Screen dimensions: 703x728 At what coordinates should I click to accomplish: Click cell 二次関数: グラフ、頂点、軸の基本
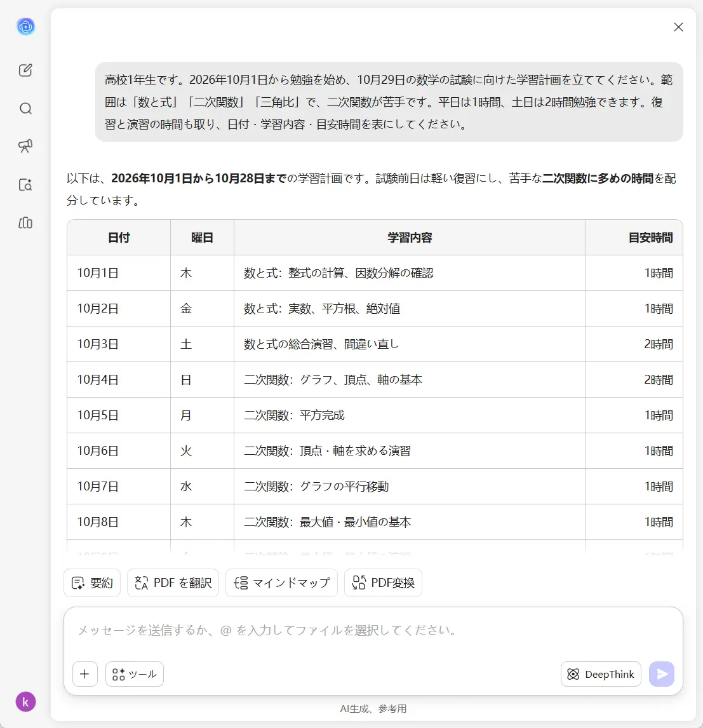pos(410,380)
